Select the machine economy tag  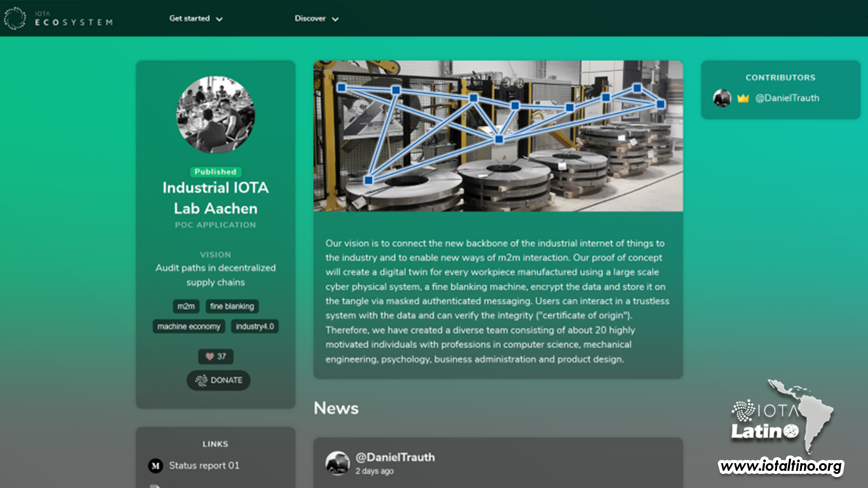(189, 326)
